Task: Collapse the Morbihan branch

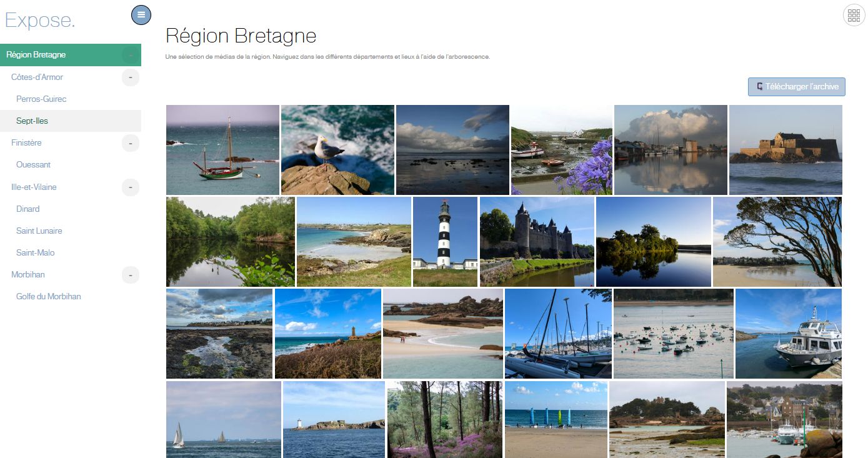Action: click(x=131, y=275)
